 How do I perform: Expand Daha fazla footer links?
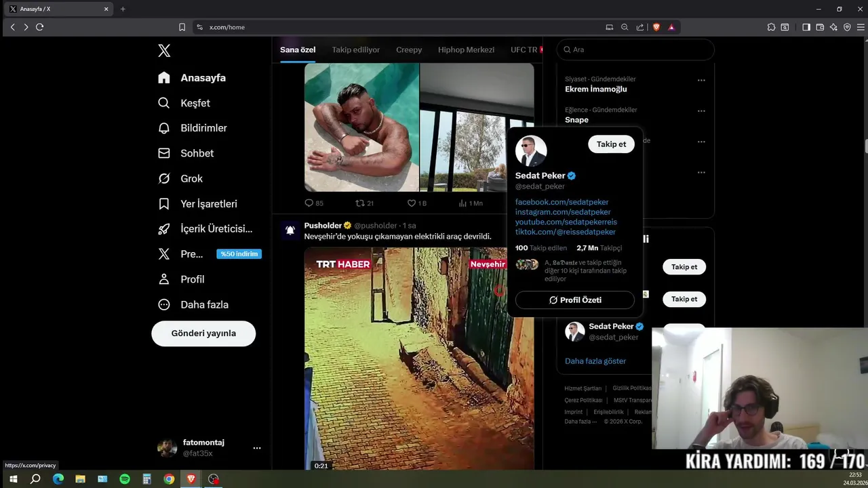[x=580, y=422]
